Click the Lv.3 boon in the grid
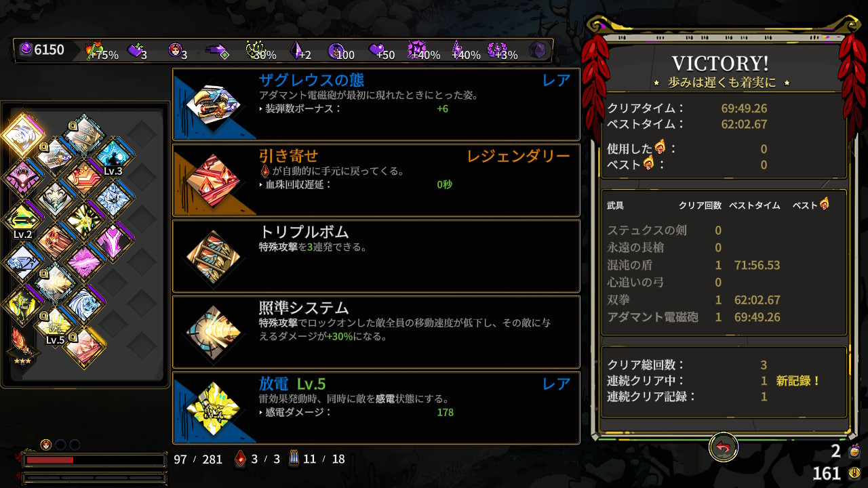This screenshot has height=488, width=868. (113, 158)
